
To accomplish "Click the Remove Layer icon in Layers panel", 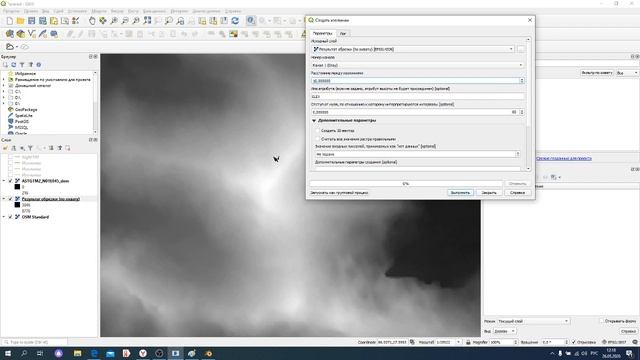I will click(68, 148).
